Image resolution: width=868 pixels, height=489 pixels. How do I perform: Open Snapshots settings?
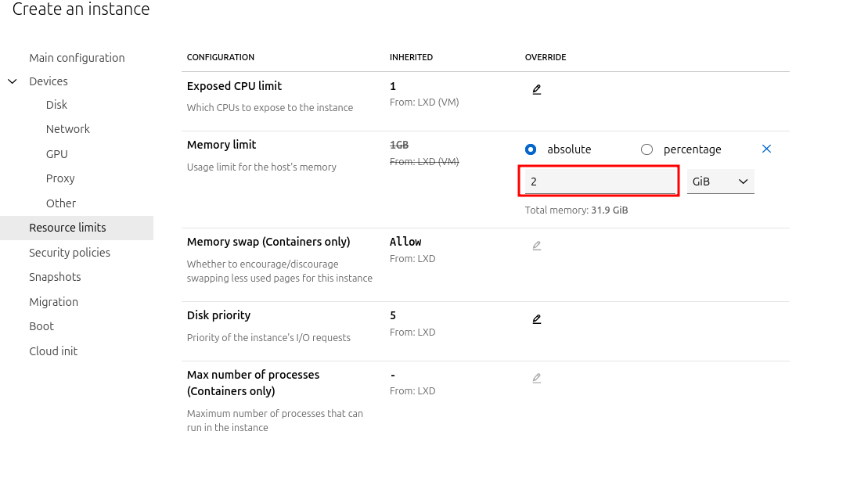(55, 277)
